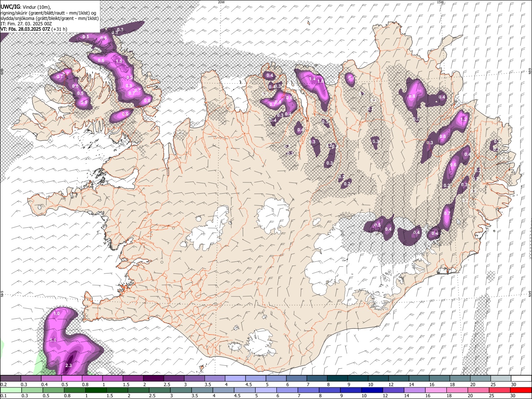The image size is (532, 399).
Task: Click the "15W" longitude label
Action: 440,2
